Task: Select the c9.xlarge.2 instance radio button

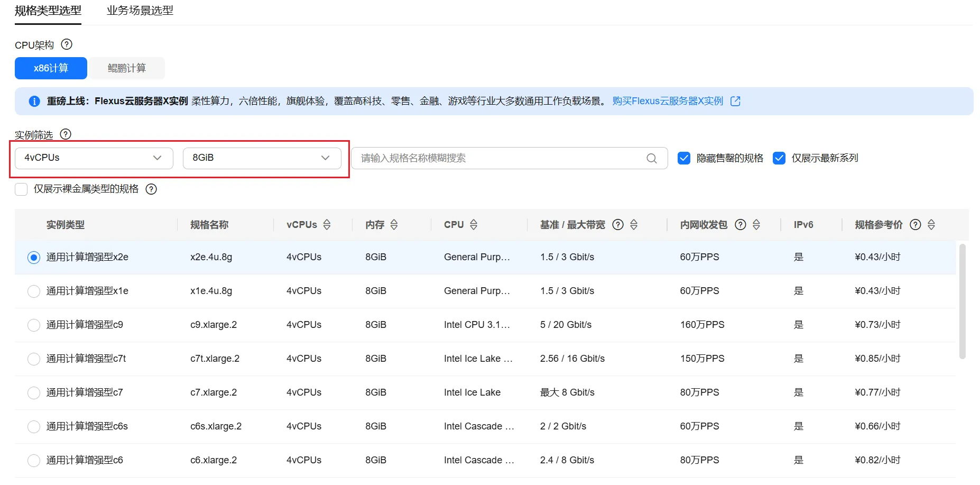Action: [34, 325]
